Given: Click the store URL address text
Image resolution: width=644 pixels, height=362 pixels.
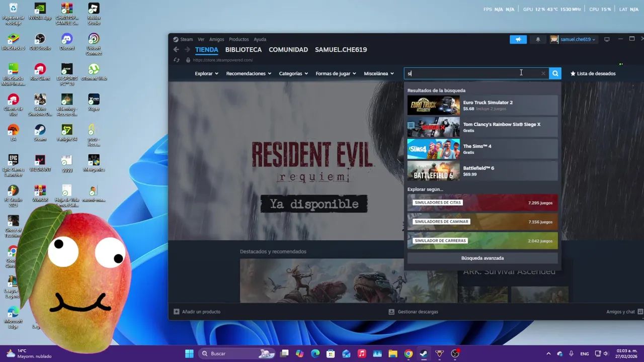Looking at the screenshot, I should click(x=222, y=60).
